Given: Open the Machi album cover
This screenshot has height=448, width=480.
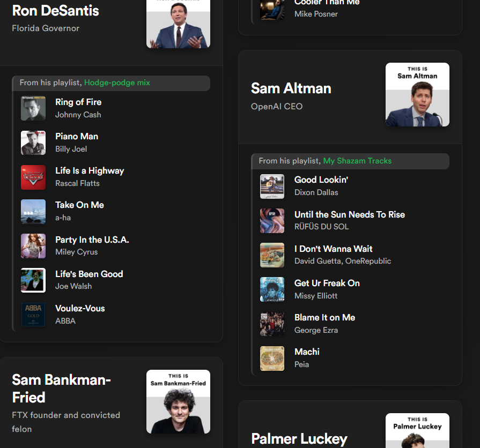Looking at the screenshot, I should [x=272, y=358].
